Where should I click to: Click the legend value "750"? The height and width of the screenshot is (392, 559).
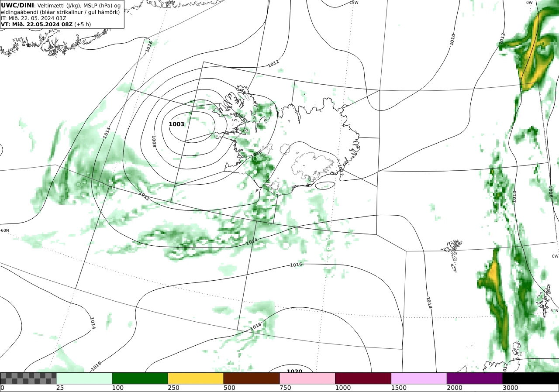tap(285, 388)
